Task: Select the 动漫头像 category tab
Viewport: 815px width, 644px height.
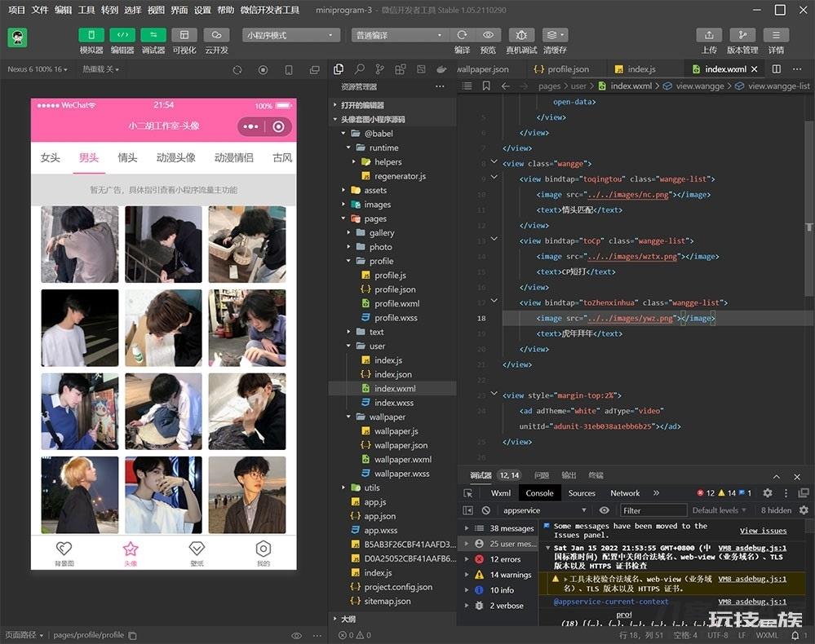Action: [x=175, y=157]
